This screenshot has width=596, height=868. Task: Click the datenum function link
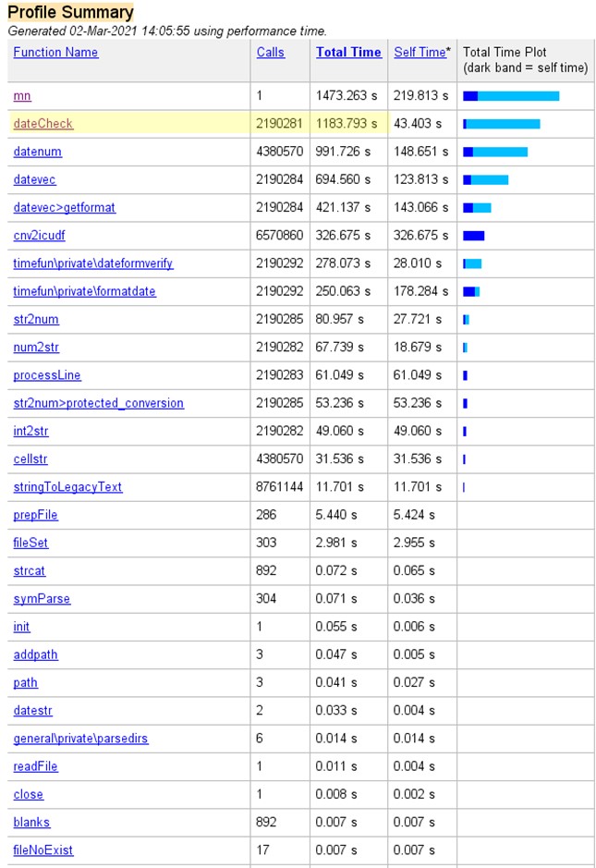[38, 152]
